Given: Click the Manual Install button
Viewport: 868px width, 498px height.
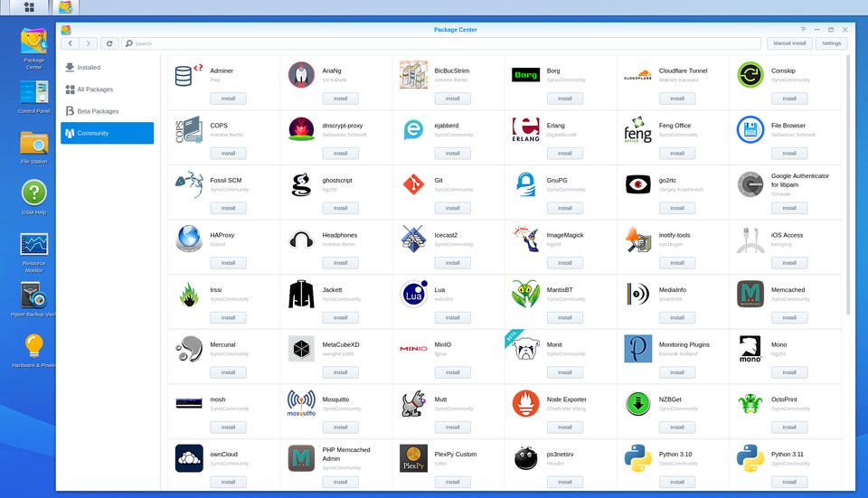Looking at the screenshot, I should pyautogui.click(x=789, y=43).
